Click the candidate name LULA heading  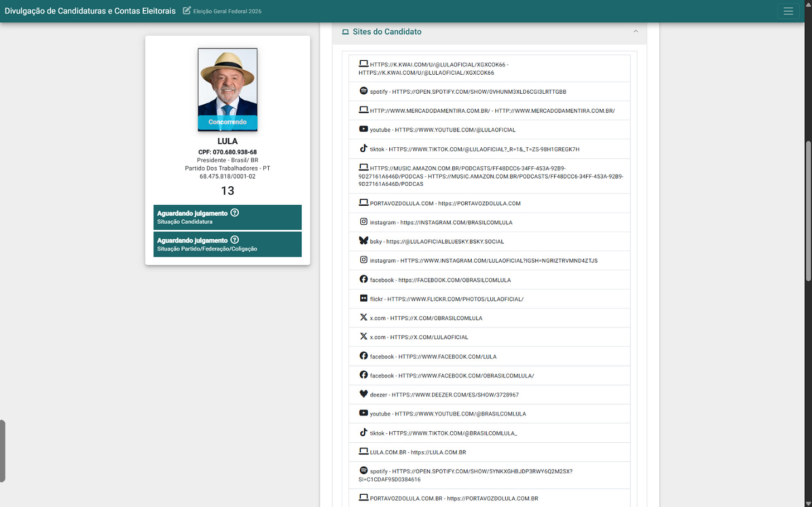228,141
